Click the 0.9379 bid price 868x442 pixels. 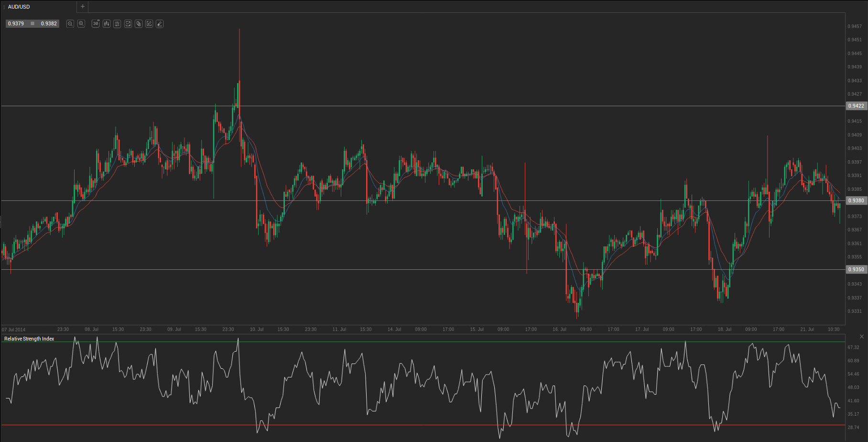pos(16,23)
